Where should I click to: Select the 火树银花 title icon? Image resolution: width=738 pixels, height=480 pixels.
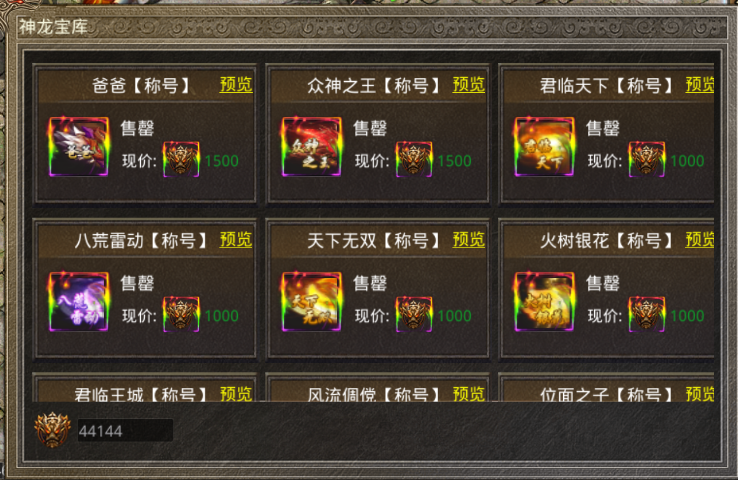click(544, 302)
